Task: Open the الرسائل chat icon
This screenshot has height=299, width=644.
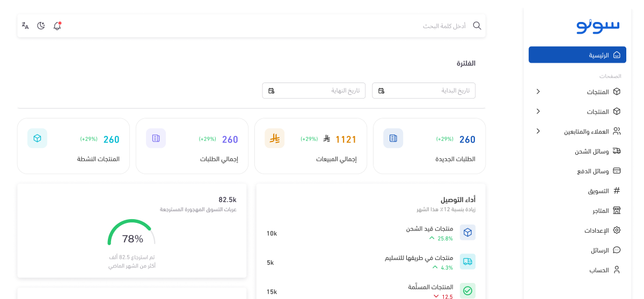Action: click(617, 250)
